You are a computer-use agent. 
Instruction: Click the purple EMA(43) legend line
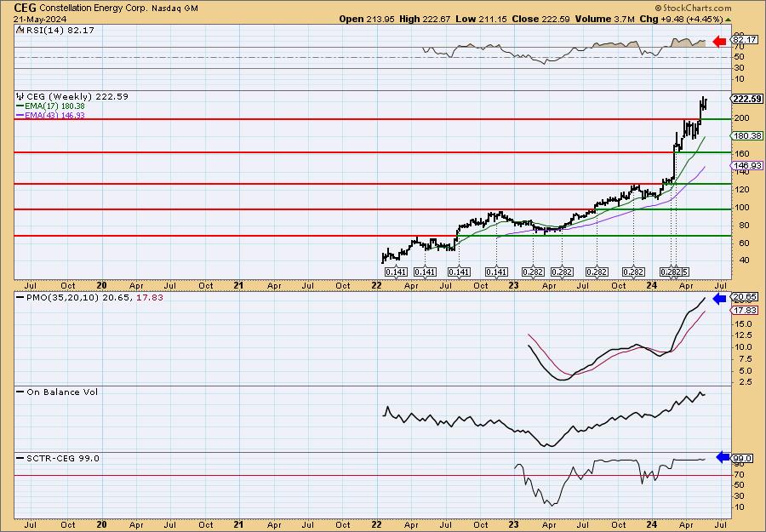[x=20, y=115]
